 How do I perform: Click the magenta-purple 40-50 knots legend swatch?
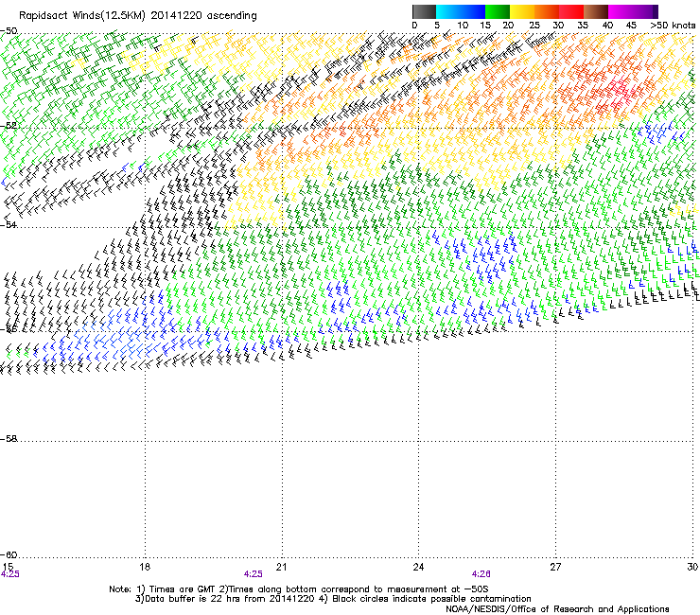[633, 11]
